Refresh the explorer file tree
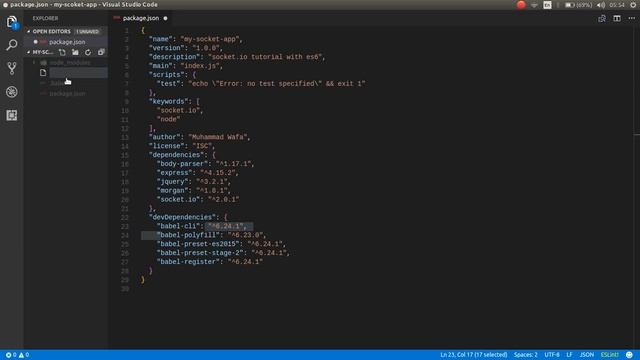Image resolution: width=640 pixels, height=360 pixels. tap(88, 52)
